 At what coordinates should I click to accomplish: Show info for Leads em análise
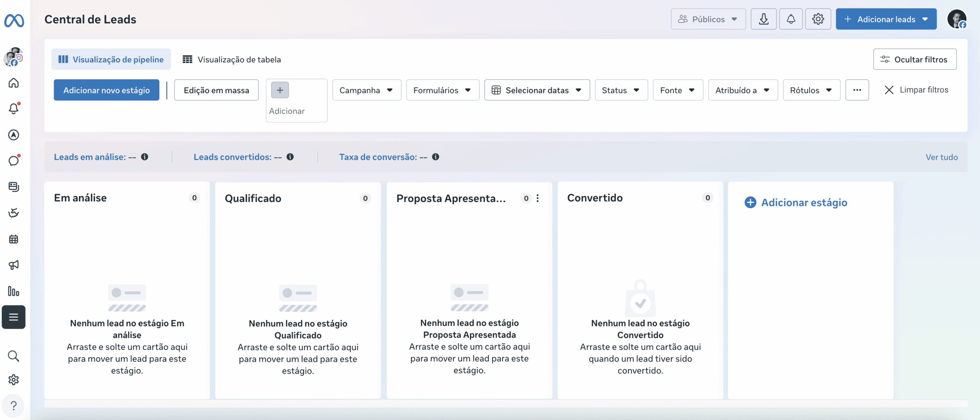(145, 157)
